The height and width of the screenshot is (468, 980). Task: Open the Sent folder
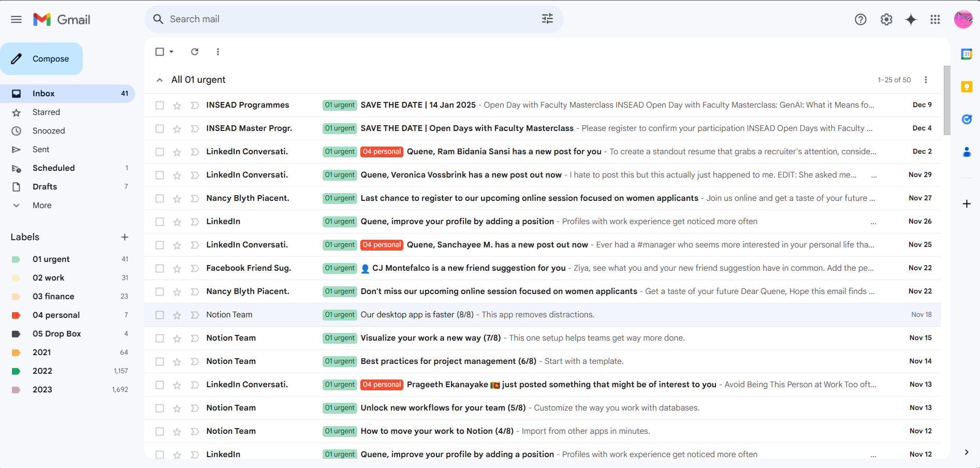click(x=67, y=150)
